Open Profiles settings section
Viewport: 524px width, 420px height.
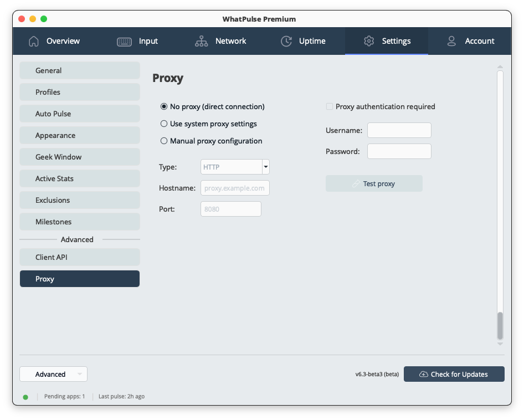pyautogui.click(x=80, y=92)
